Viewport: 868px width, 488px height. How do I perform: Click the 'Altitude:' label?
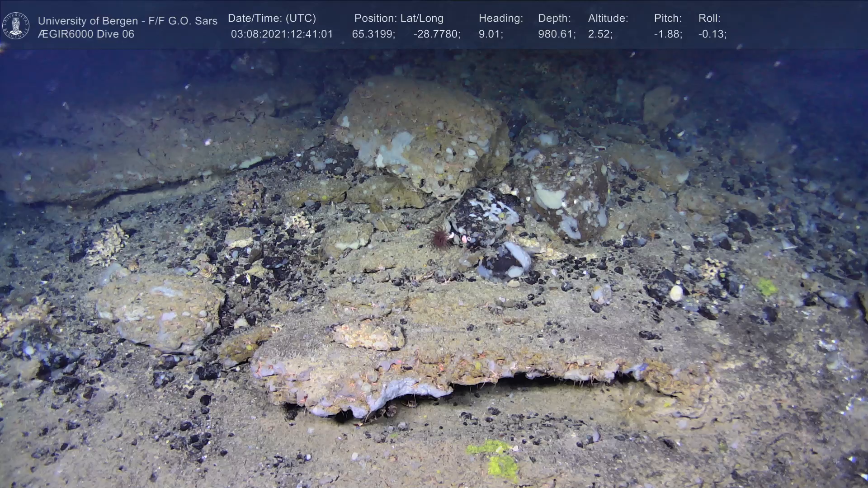click(608, 19)
